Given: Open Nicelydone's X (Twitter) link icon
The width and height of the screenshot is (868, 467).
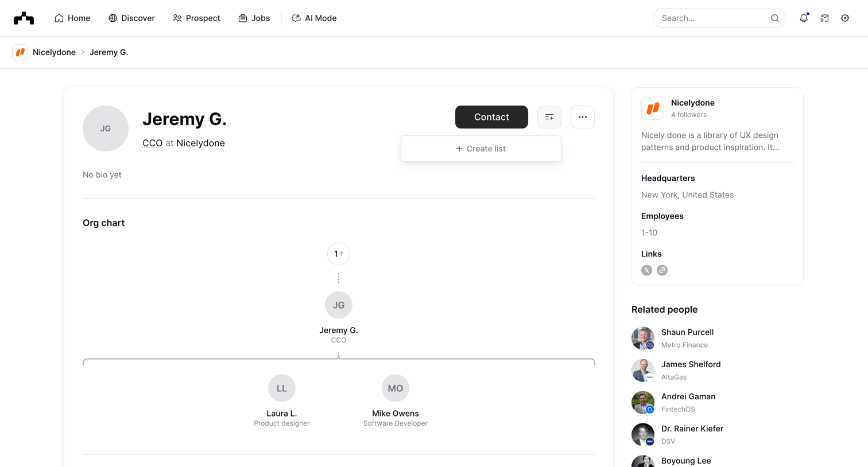Looking at the screenshot, I should click(646, 270).
